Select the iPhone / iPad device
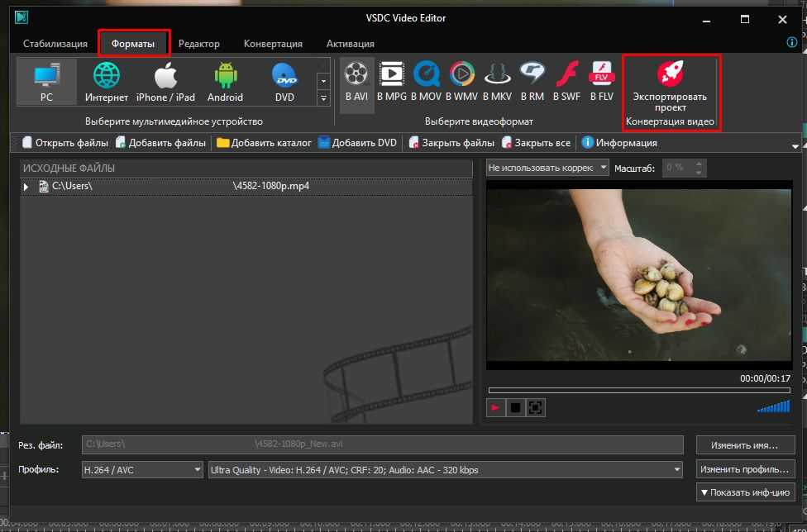 tap(165, 83)
